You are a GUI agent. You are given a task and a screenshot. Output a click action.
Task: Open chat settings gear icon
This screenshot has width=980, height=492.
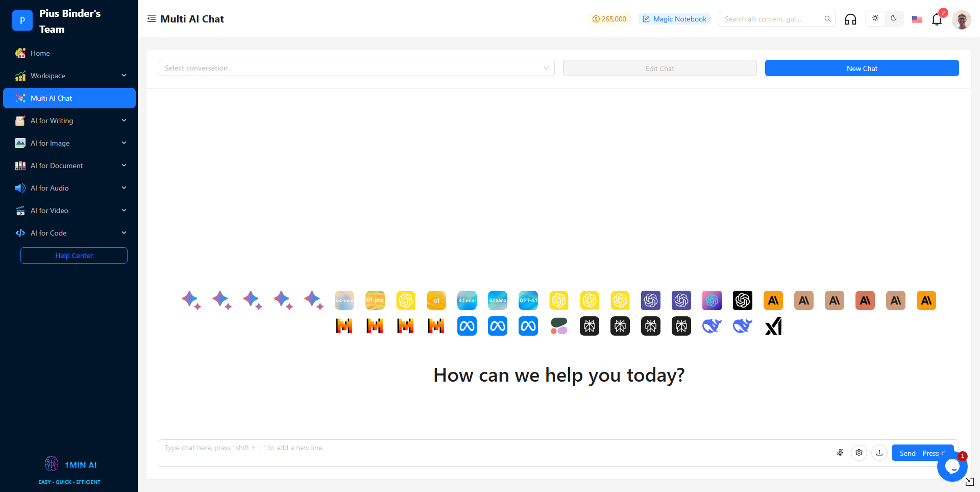859,453
